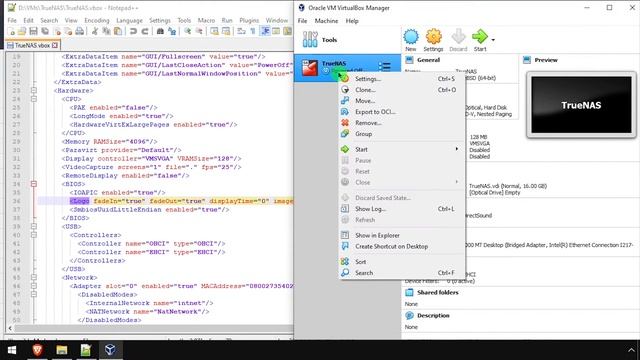This screenshot has width=640, height=360.
Task: Open the Start submenu in context menu
Action: click(402, 149)
